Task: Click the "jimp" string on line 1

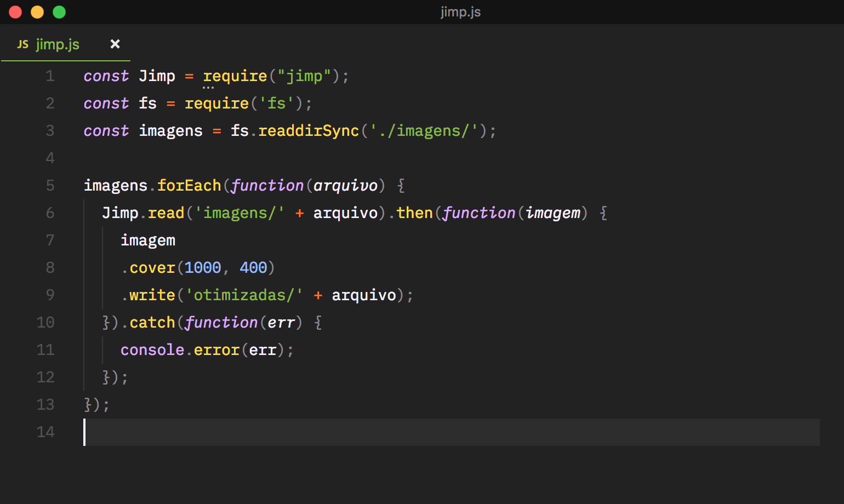Action: 304,76
